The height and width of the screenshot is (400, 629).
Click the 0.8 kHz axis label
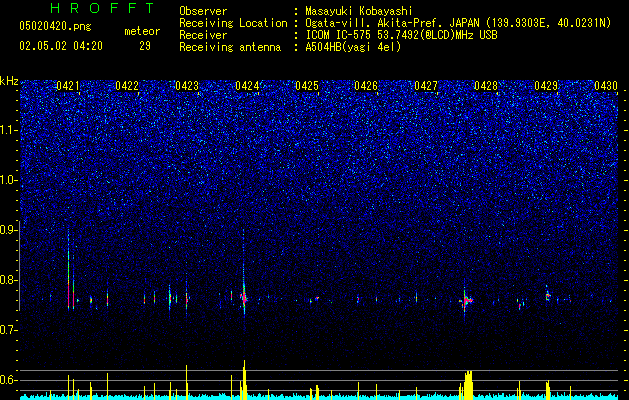(x=9, y=280)
